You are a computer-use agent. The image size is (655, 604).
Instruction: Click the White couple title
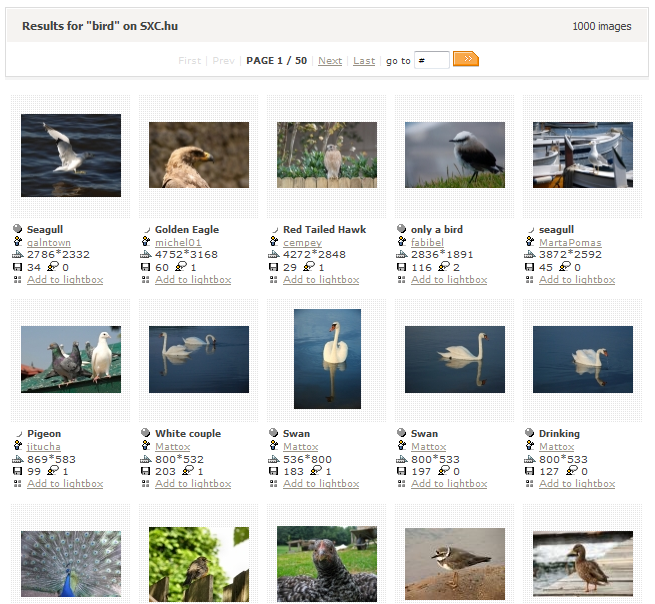(x=188, y=434)
